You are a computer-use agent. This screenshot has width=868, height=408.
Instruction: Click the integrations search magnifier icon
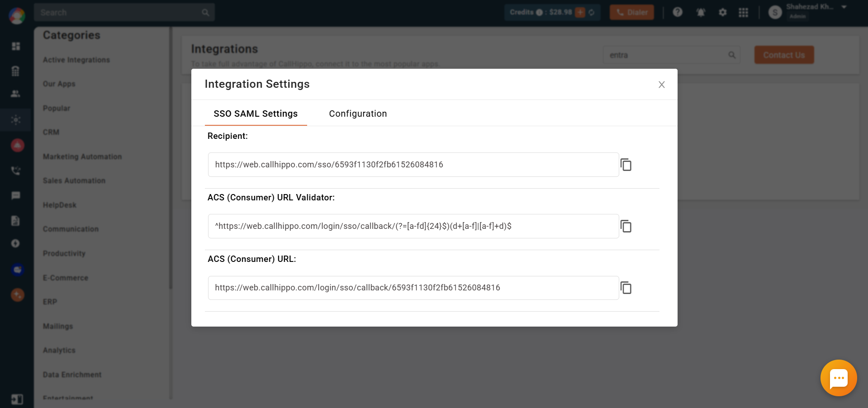point(731,55)
